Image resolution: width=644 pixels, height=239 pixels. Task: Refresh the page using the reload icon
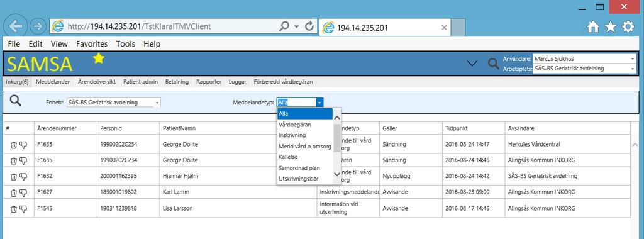tap(309, 26)
